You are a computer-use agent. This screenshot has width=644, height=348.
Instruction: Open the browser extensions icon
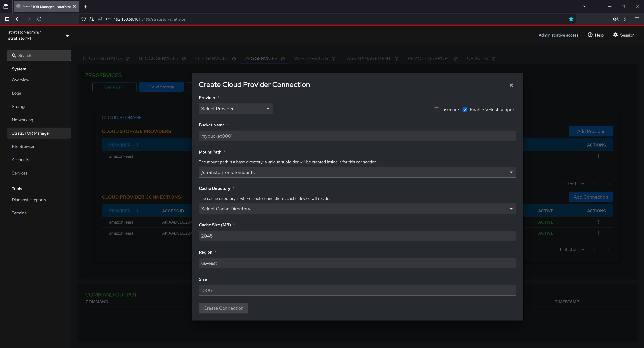coord(626,19)
